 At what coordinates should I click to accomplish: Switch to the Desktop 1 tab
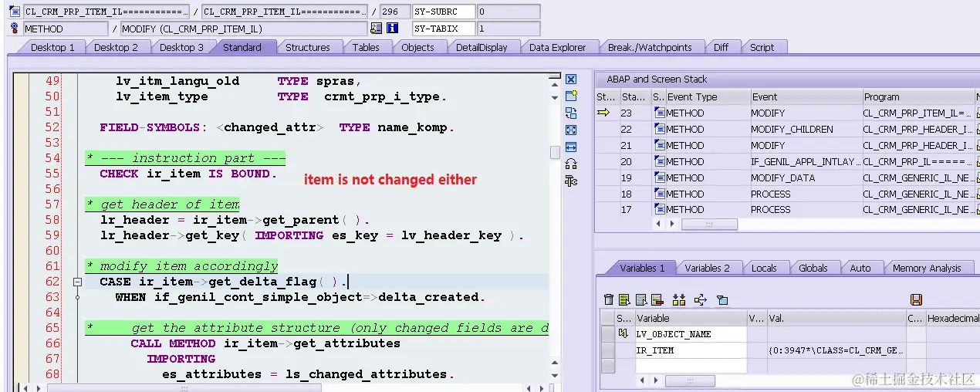click(52, 47)
